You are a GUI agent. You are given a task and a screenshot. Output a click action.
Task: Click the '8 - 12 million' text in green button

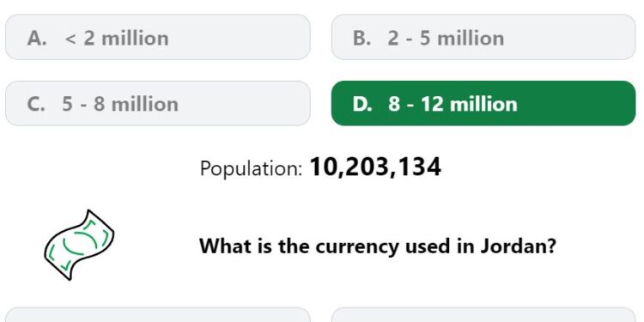pos(453,104)
